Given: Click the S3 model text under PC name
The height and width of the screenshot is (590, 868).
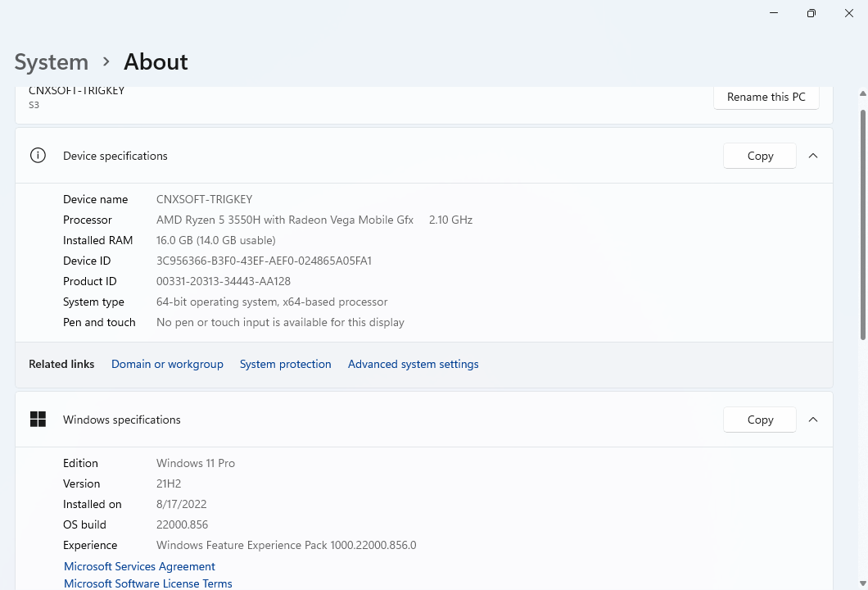Looking at the screenshot, I should (34, 105).
